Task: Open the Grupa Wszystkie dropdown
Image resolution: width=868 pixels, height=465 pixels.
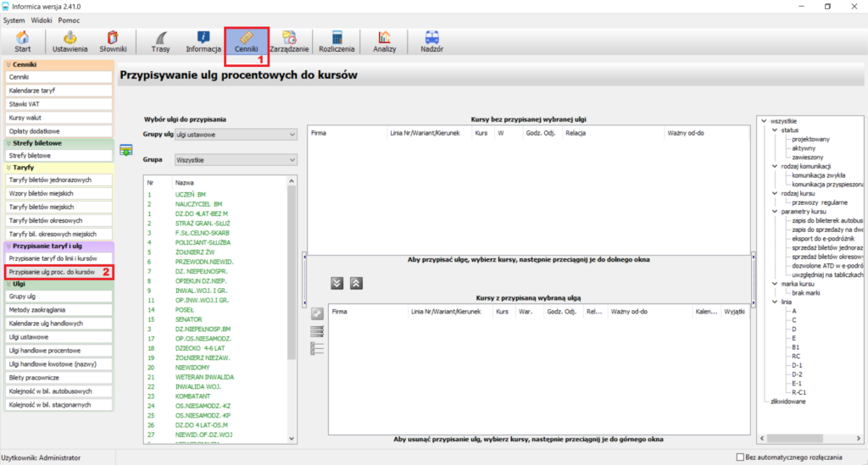Action: pos(236,160)
